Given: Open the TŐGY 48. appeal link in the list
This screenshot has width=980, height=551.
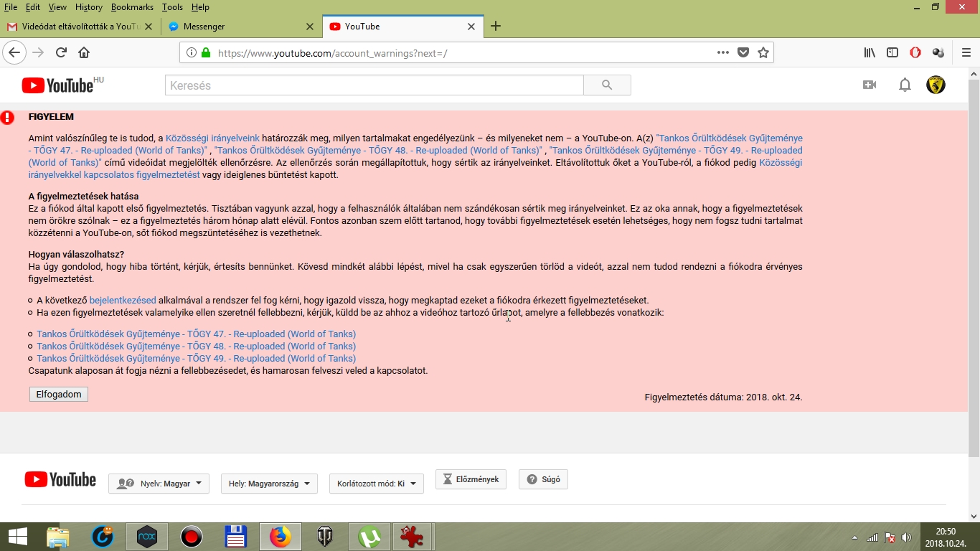Looking at the screenshot, I should (x=196, y=346).
